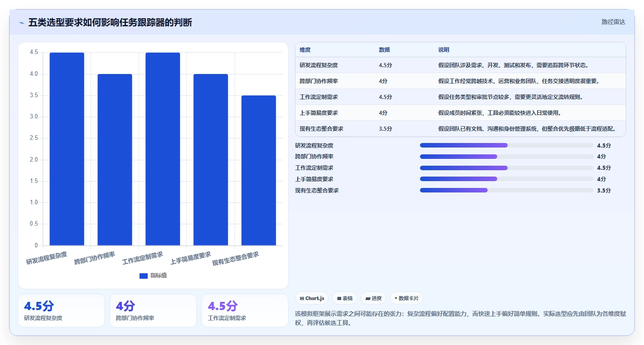Screen dimensions: 644x345
Task: Click the 上手简易度要求 progress bar
Action: point(507,179)
